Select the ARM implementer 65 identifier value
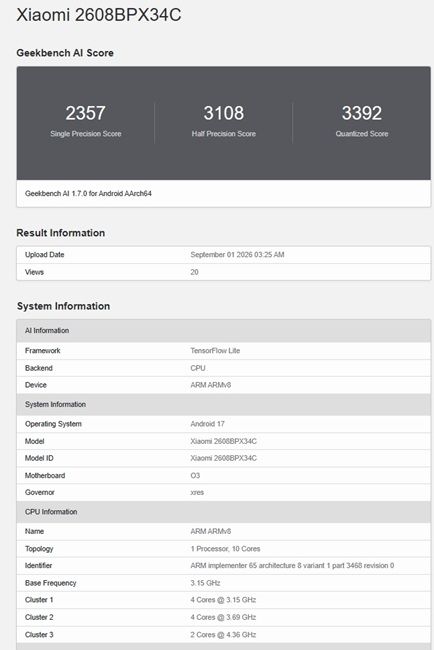Image resolution: width=434 pixels, height=650 pixels. click(x=292, y=565)
